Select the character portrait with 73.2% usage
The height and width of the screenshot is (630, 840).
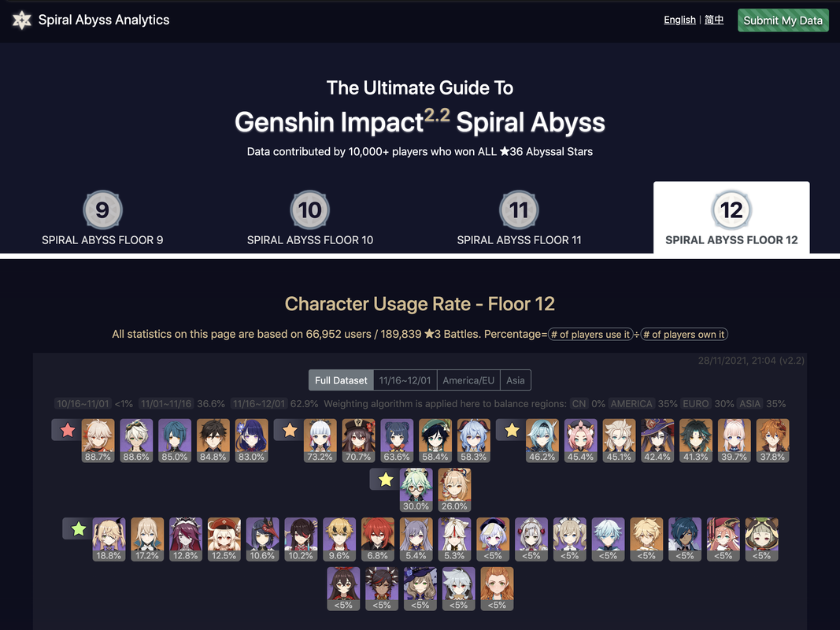(320, 440)
